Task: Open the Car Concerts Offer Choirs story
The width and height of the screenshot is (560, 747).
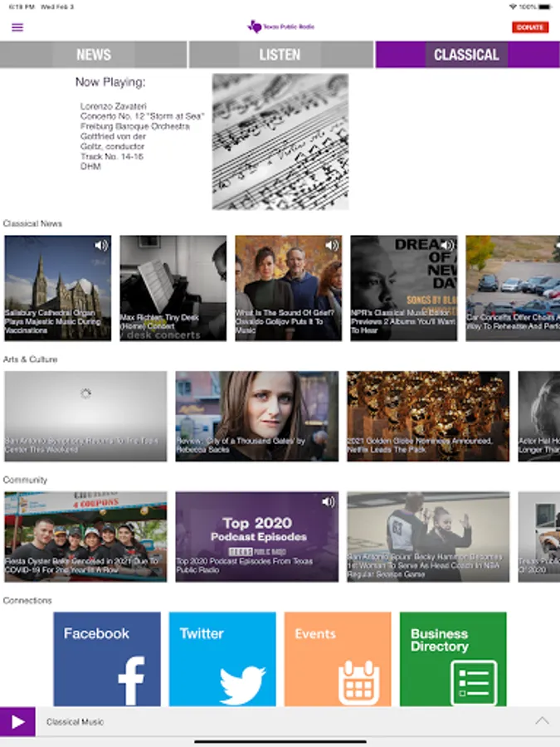Action: click(x=513, y=288)
